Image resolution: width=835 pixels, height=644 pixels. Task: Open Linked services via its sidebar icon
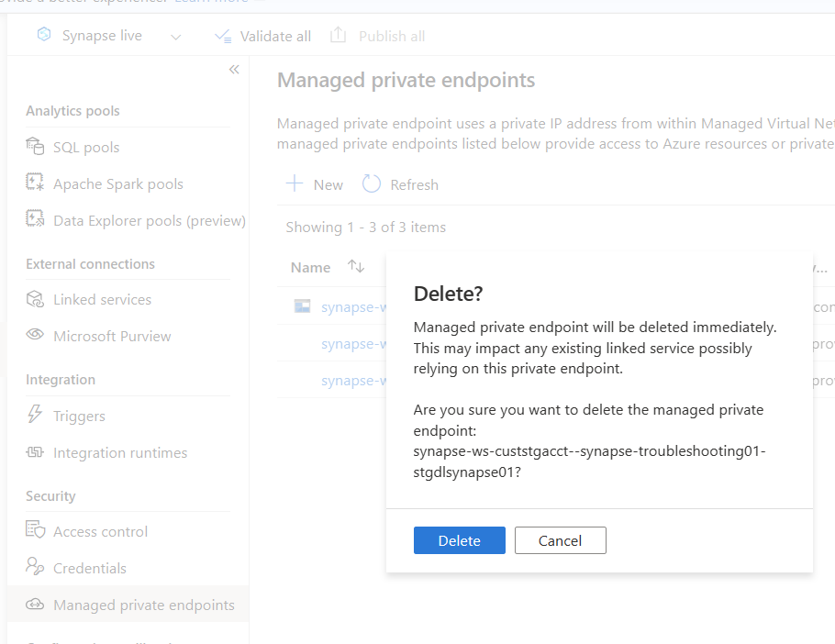click(34, 299)
